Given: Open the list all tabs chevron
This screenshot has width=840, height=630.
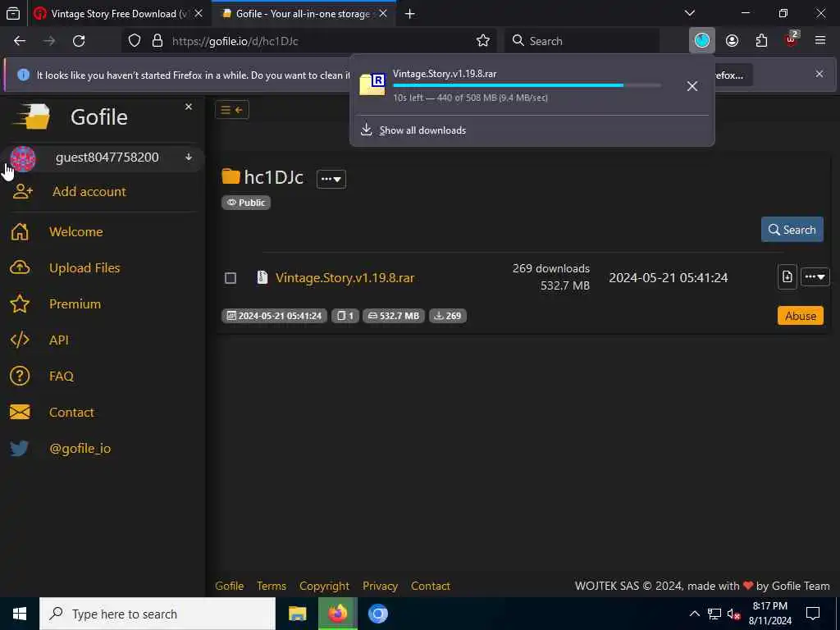Looking at the screenshot, I should pos(690,13).
